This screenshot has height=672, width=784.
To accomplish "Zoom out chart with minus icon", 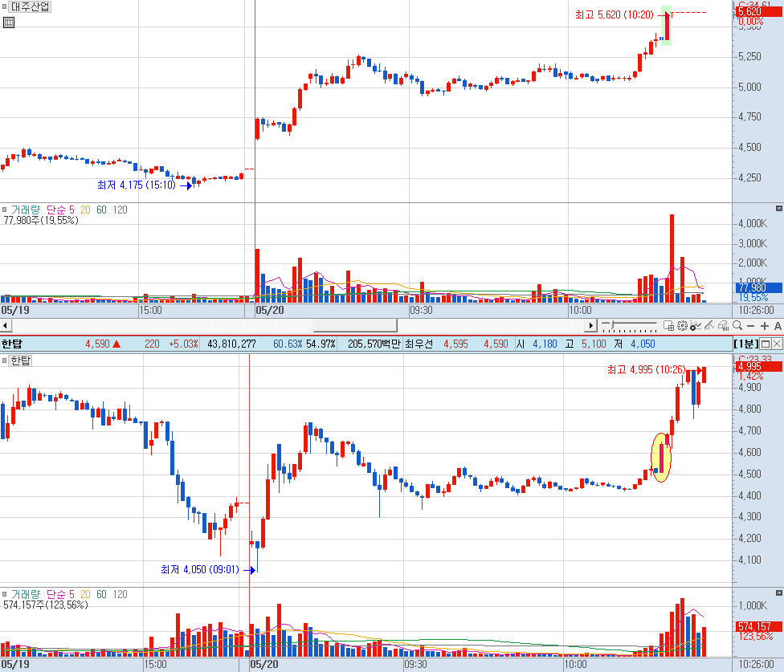I will tap(750, 326).
